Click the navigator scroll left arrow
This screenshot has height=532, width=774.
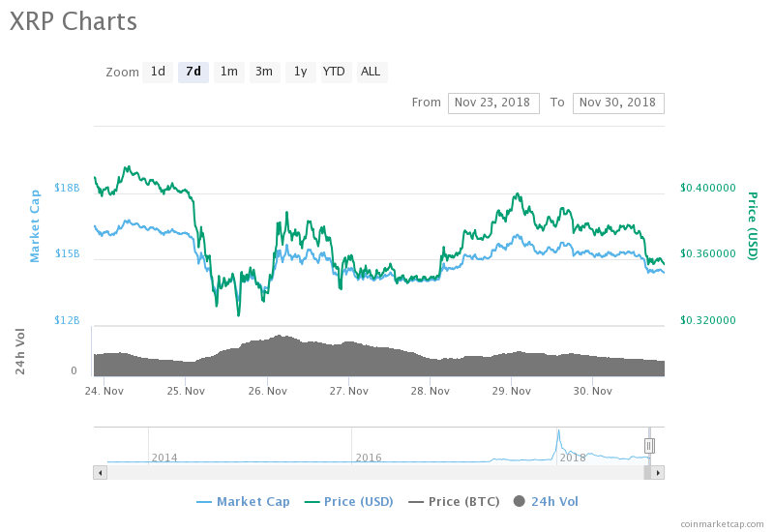tap(101, 473)
